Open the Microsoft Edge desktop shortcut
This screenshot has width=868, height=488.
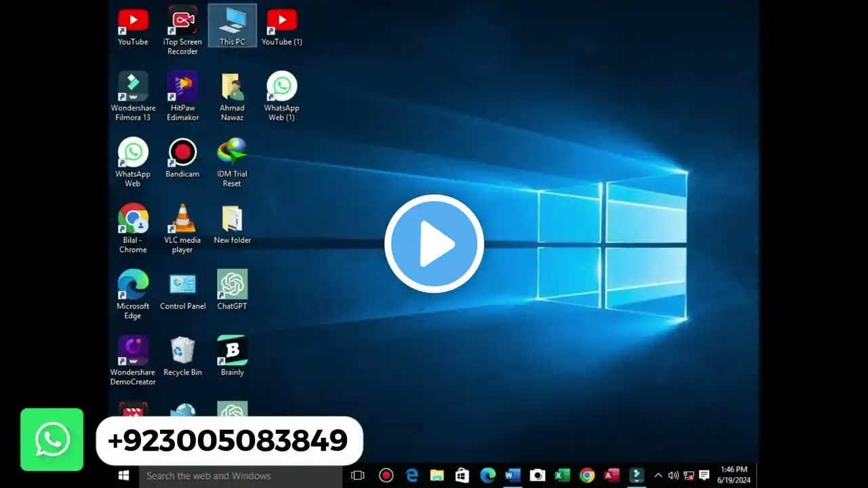pyautogui.click(x=133, y=295)
